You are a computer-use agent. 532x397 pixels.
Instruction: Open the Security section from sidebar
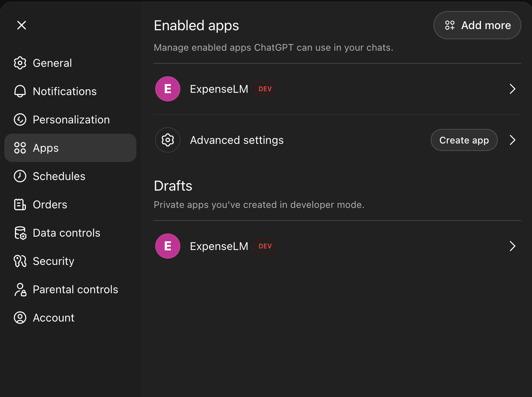click(x=53, y=261)
